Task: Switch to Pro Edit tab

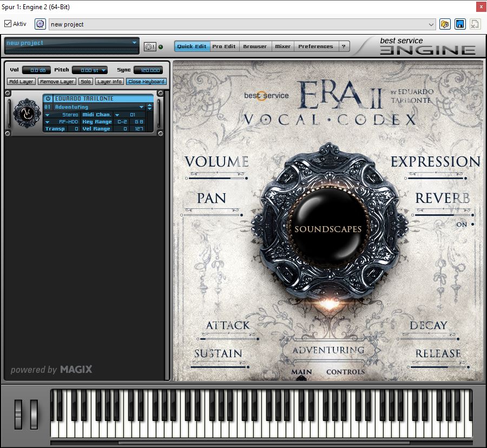Action: click(x=224, y=46)
